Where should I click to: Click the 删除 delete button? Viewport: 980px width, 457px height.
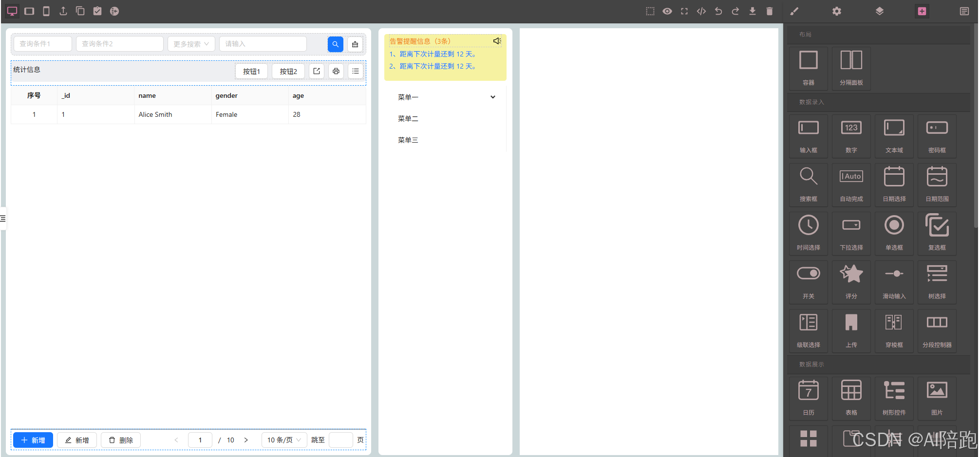pyautogui.click(x=120, y=439)
